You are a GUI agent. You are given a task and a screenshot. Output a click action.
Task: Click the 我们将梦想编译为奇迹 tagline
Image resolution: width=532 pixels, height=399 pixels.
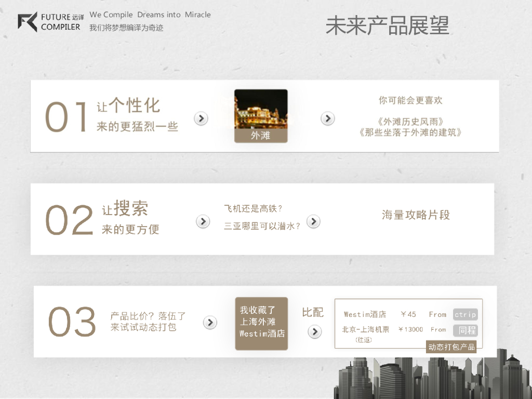point(126,28)
